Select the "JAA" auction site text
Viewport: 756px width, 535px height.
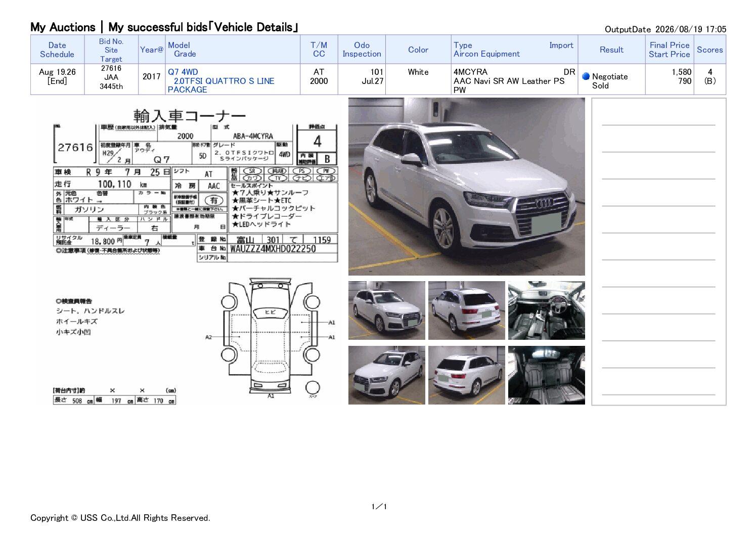click(x=111, y=77)
